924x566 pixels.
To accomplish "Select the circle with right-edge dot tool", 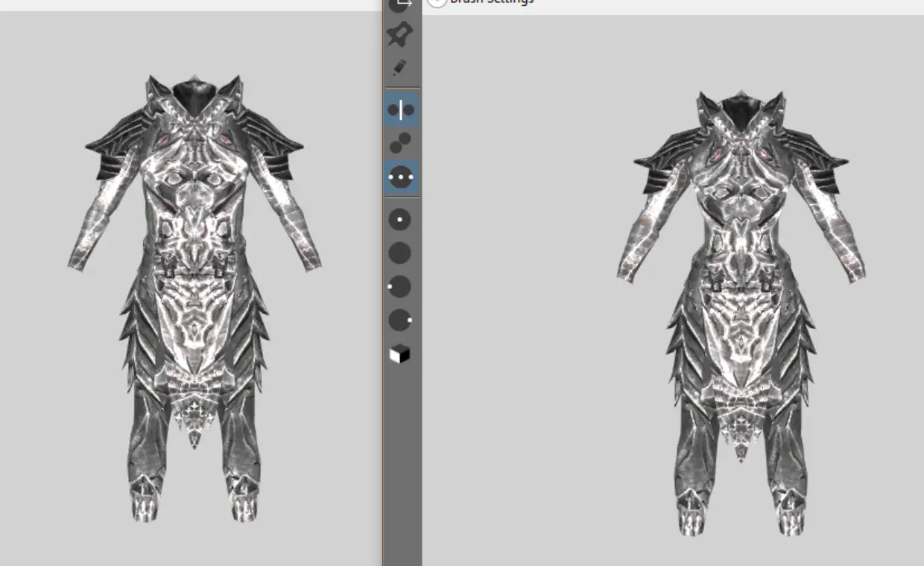I will [400, 320].
